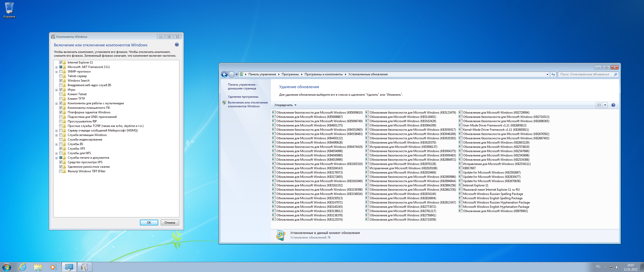The width and height of the screenshot is (644, 272).
Task: Expand Сервер очереди сообщений (MSMQ) node
Action: pos(56,131)
